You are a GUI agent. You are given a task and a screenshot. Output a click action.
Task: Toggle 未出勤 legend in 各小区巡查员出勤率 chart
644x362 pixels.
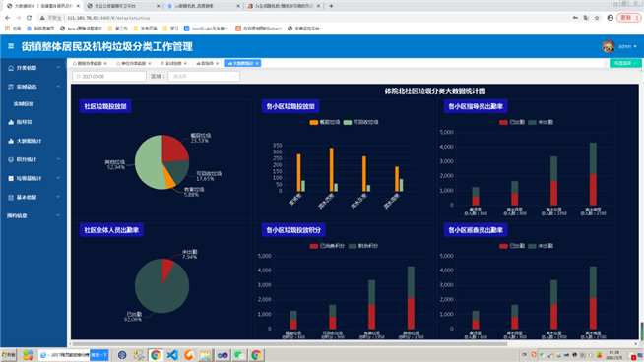click(x=541, y=246)
